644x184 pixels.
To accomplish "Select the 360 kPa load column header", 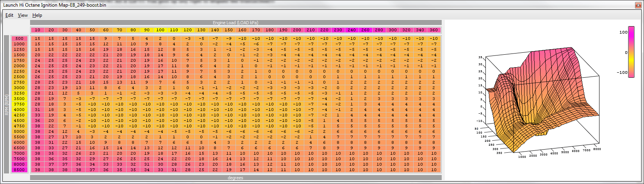I will tap(433, 30).
